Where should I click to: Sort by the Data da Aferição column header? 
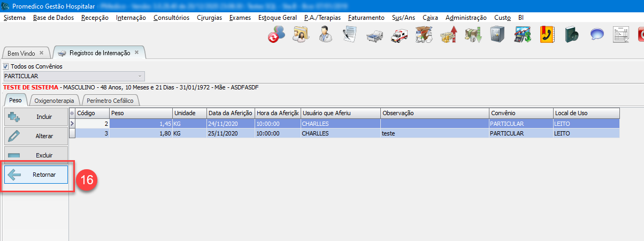(230, 113)
